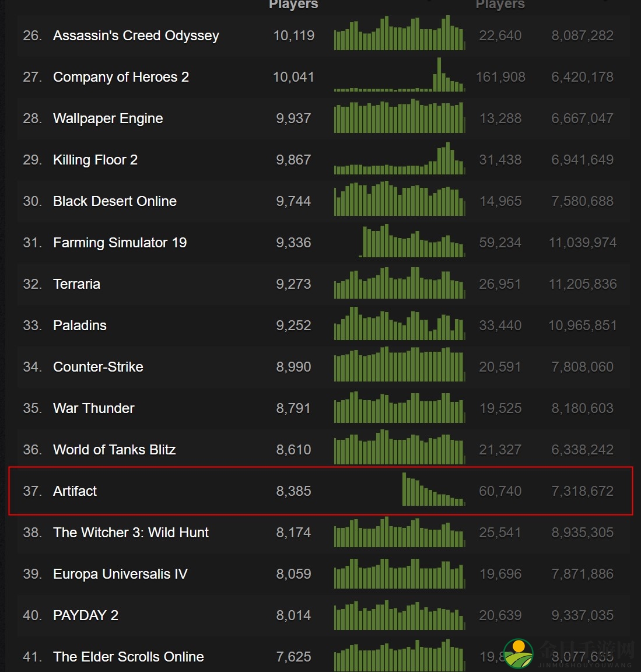Select current players value 9,937
The image size is (641, 672).
pos(293,118)
